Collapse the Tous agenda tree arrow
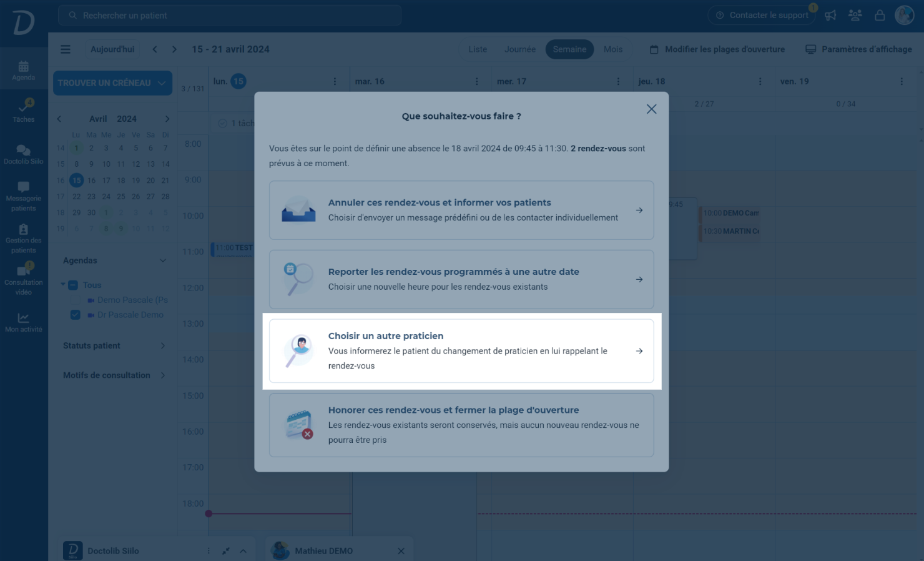Screen dimensions: 924x561 pos(63,285)
